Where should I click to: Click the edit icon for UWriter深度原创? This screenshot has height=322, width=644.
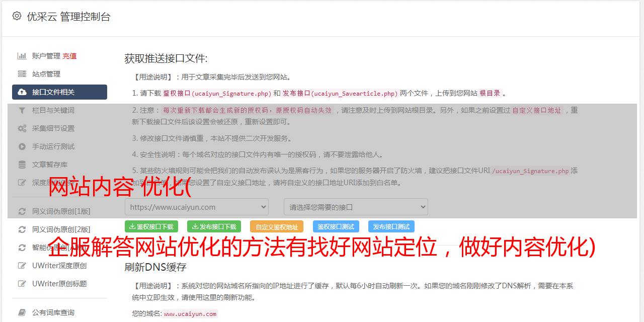pos(22,266)
